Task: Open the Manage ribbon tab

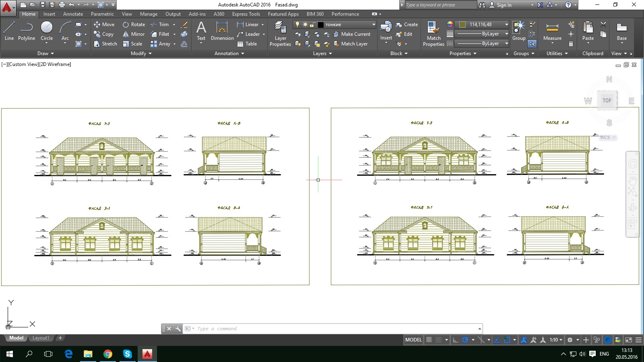Action: point(149,14)
